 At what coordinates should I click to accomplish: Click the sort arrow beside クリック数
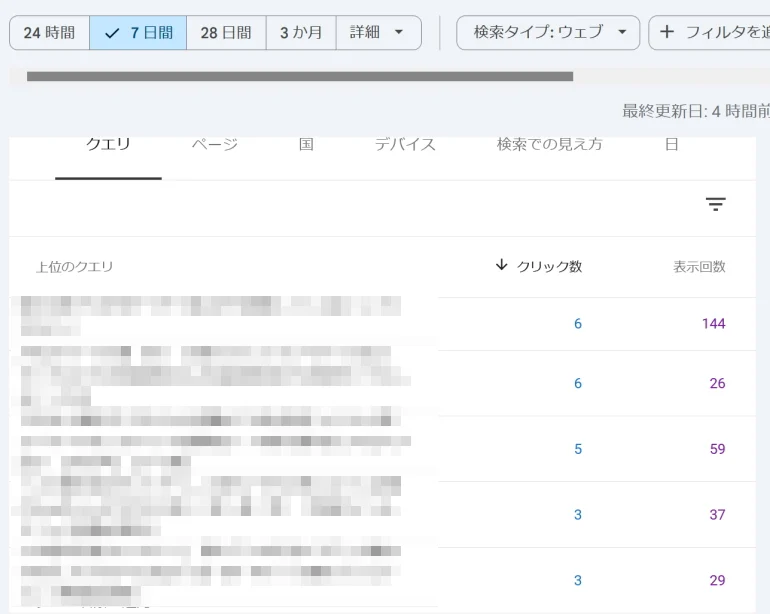(501, 265)
